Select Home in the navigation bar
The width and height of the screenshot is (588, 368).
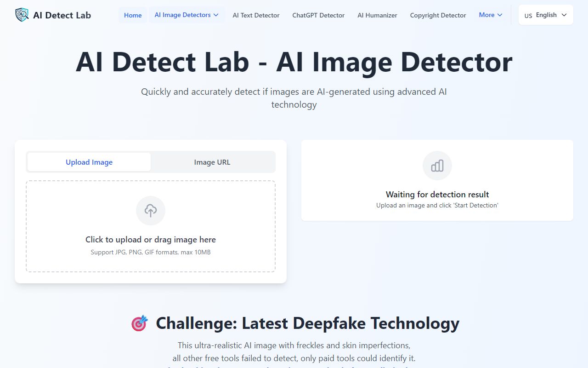(132, 15)
